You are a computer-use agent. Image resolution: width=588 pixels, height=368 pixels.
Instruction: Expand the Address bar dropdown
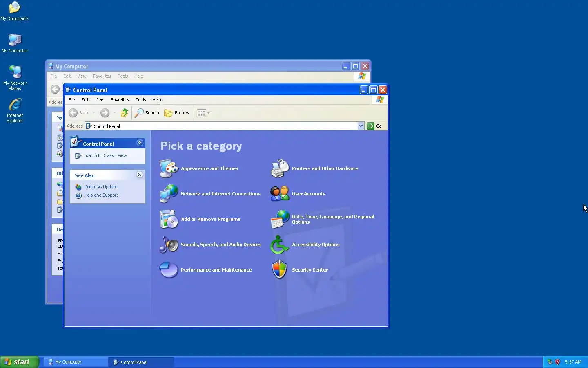click(361, 126)
